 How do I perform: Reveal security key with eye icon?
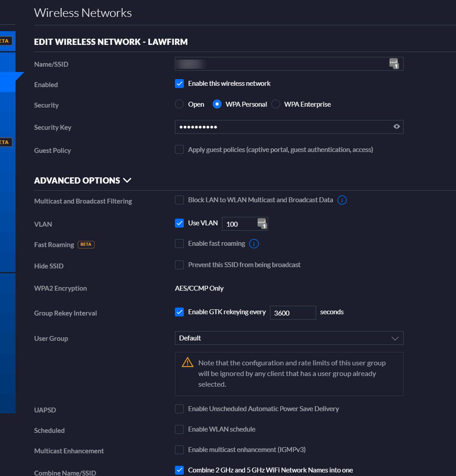click(397, 127)
